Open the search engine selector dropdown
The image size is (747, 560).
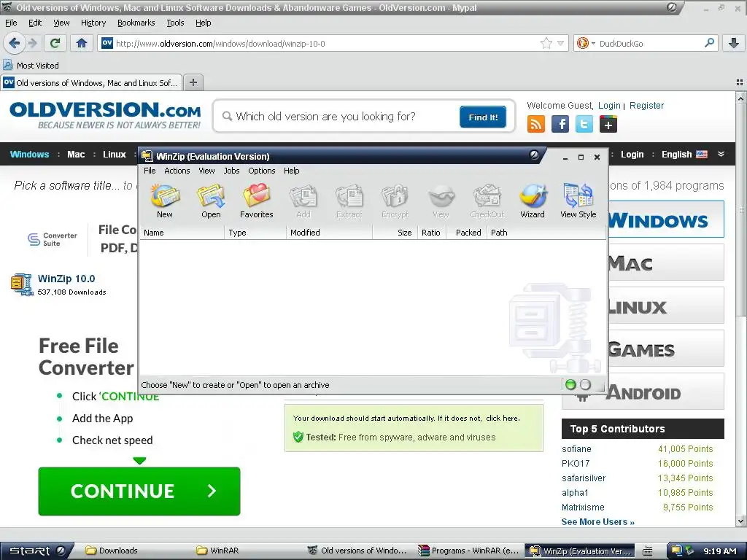click(x=587, y=43)
